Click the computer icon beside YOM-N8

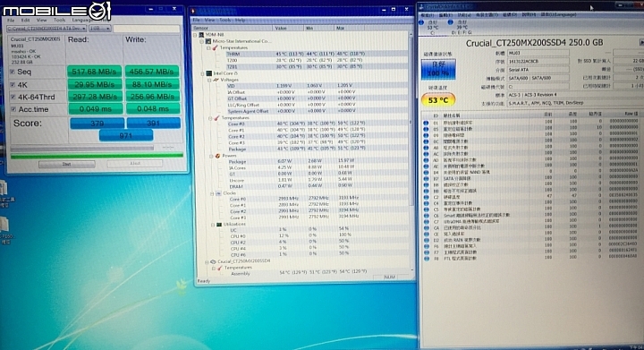coord(201,35)
